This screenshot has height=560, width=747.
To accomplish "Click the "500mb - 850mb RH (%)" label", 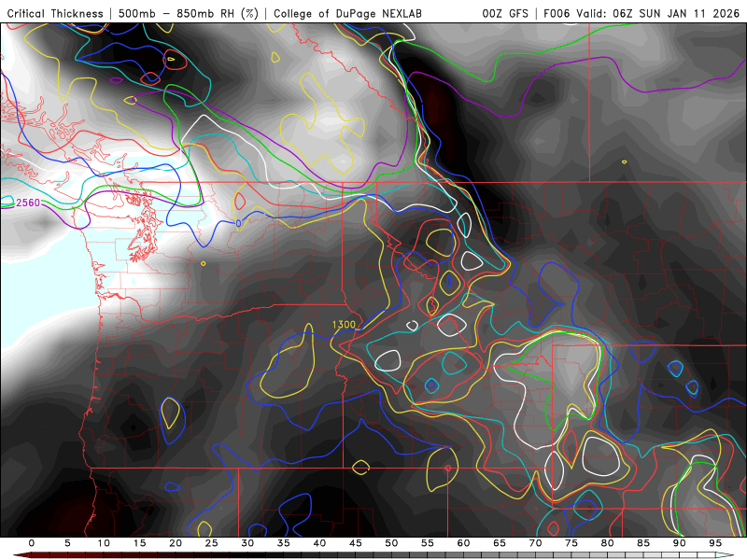I will (189, 13).
